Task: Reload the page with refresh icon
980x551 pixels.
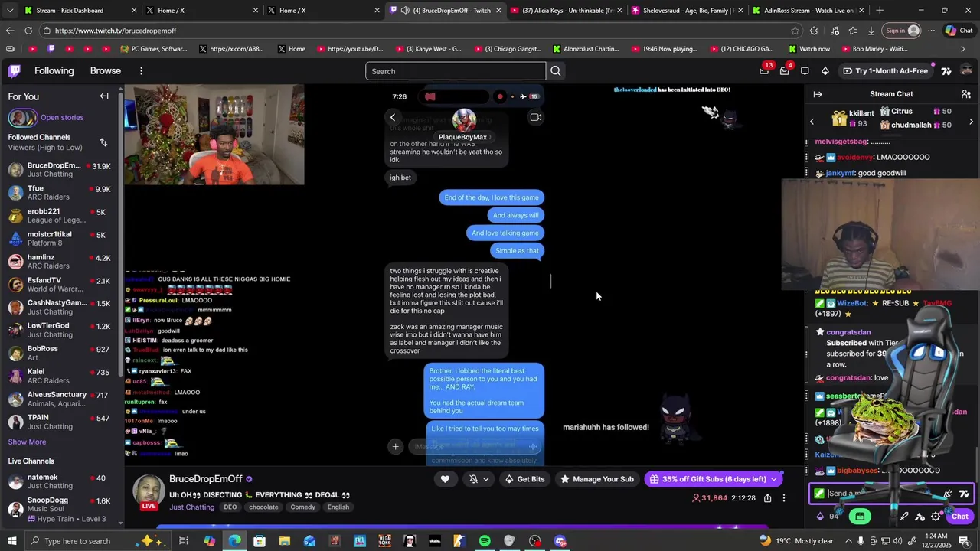Action: (28, 31)
